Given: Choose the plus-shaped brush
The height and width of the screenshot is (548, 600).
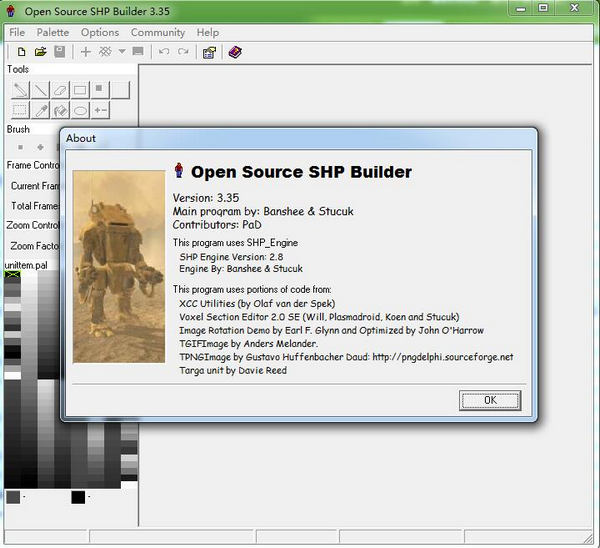Looking at the screenshot, I should pos(40,147).
